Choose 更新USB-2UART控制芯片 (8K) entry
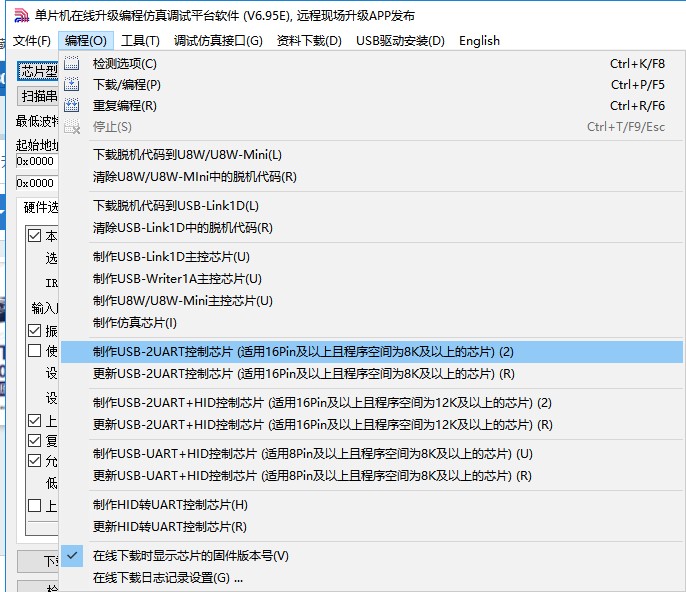This screenshot has width=686, height=592. [x=372, y=374]
